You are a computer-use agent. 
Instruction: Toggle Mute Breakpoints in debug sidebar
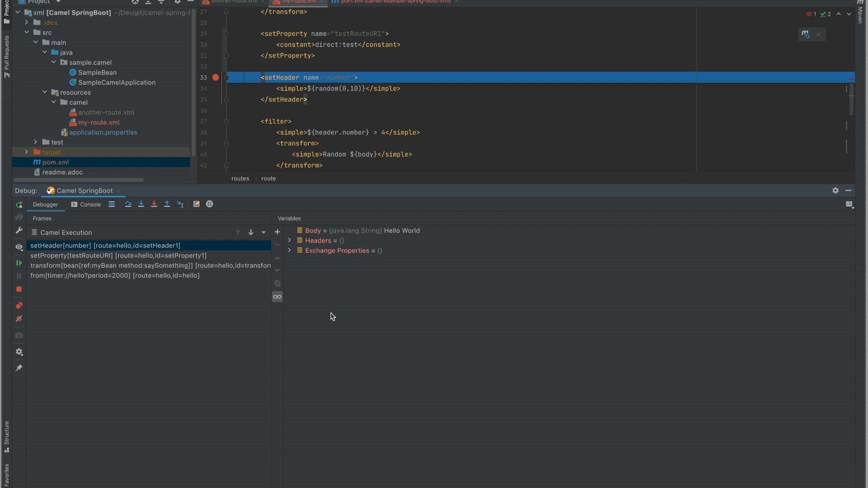click(19, 319)
